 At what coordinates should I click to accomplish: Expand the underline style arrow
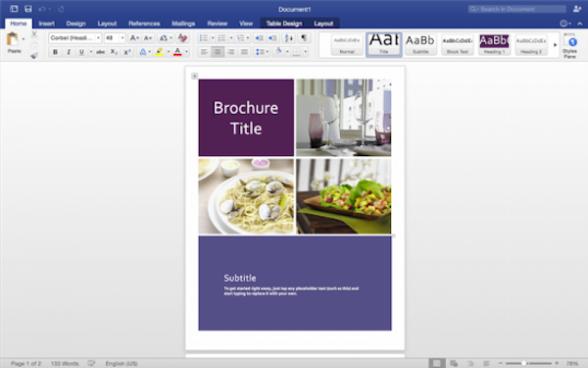(x=91, y=52)
